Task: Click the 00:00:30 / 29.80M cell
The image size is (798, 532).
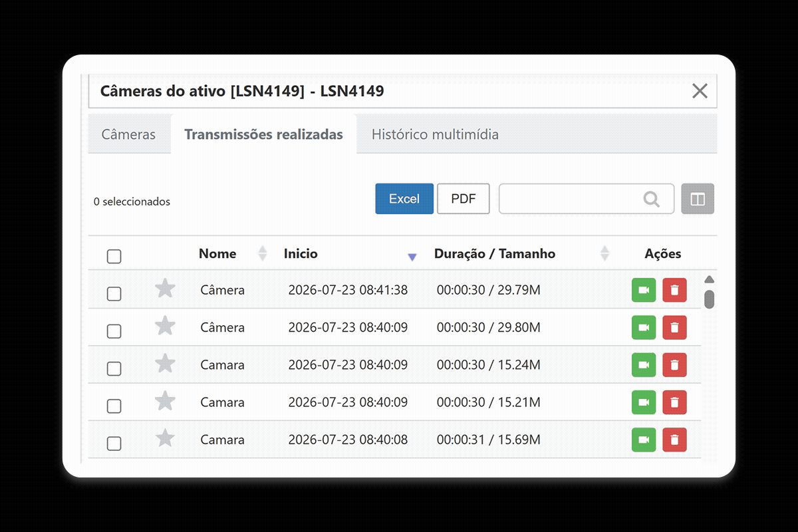Action: pyautogui.click(x=489, y=327)
